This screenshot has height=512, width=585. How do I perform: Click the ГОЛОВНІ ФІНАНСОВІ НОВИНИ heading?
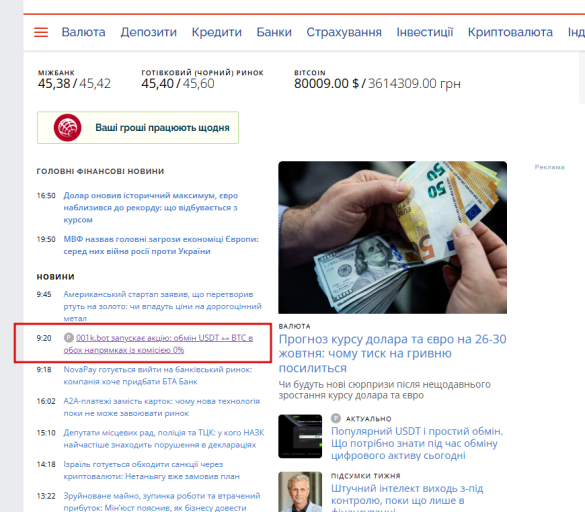100,171
